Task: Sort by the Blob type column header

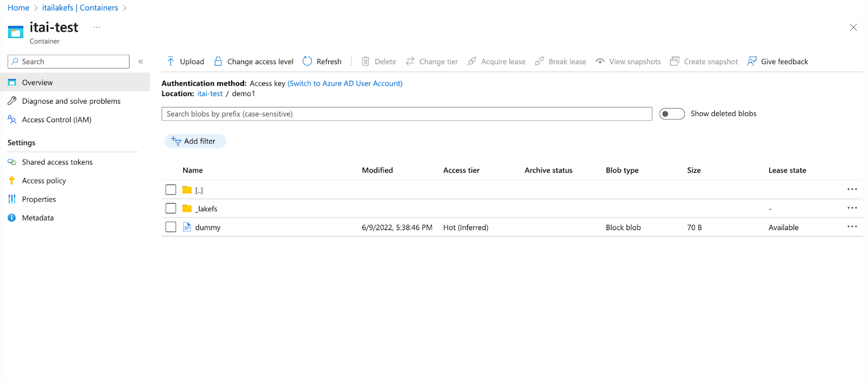Action: tap(622, 170)
